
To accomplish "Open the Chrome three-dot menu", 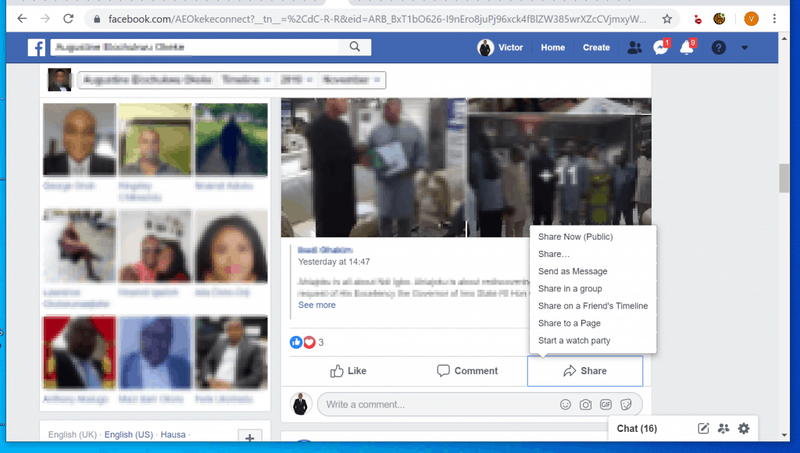I will (x=774, y=19).
